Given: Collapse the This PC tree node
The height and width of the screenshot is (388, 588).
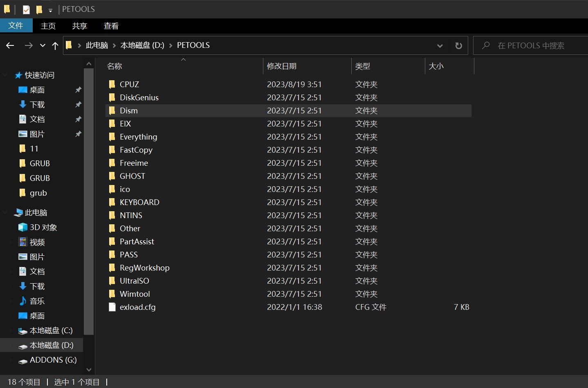Looking at the screenshot, I should click(5, 212).
